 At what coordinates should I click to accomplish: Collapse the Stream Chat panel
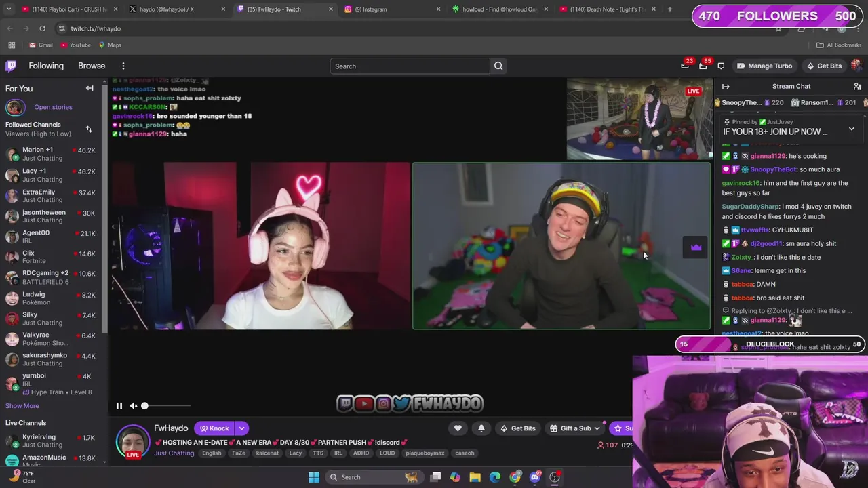(x=726, y=86)
